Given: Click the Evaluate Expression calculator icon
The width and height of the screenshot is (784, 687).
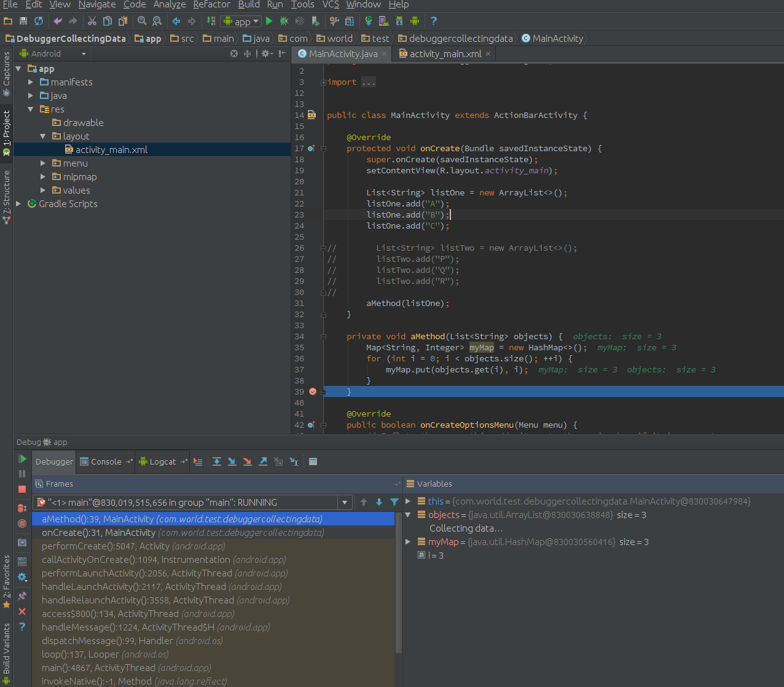Looking at the screenshot, I should [x=313, y=461].
